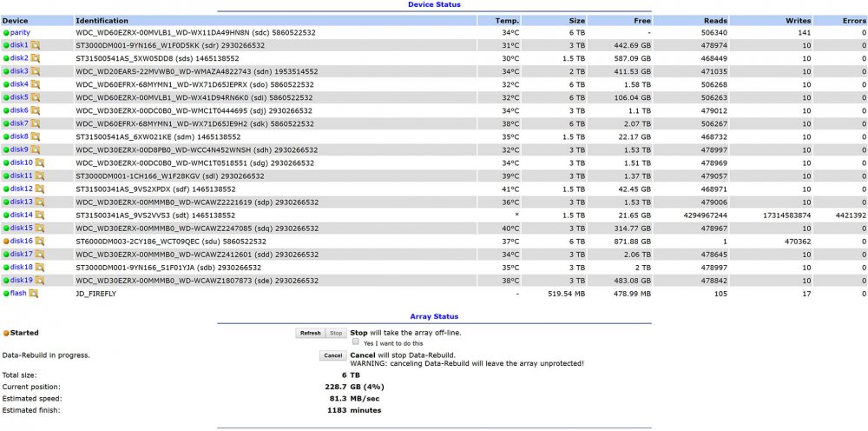
Task: Open the browse icon next to disk2
Action: [36, 58]
